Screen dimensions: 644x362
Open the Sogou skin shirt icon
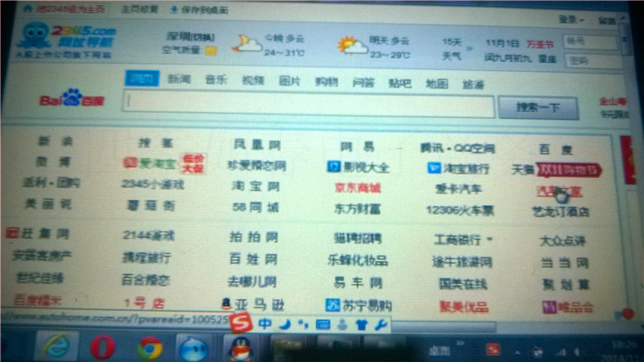[361, 325]
